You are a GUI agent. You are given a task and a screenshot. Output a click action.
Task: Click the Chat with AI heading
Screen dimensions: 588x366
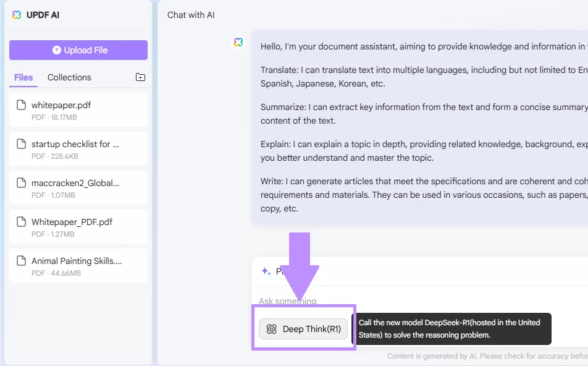(191, 15)
